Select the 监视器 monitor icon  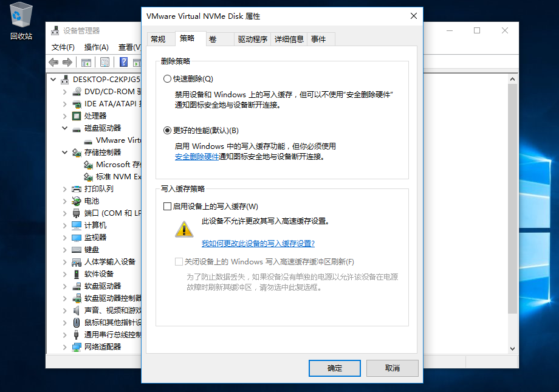[x=77, y=238]
